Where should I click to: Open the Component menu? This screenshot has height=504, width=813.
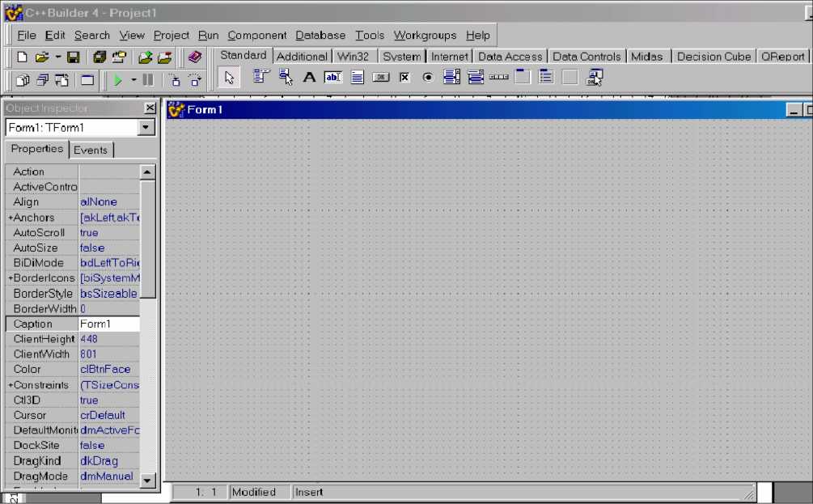256,36
